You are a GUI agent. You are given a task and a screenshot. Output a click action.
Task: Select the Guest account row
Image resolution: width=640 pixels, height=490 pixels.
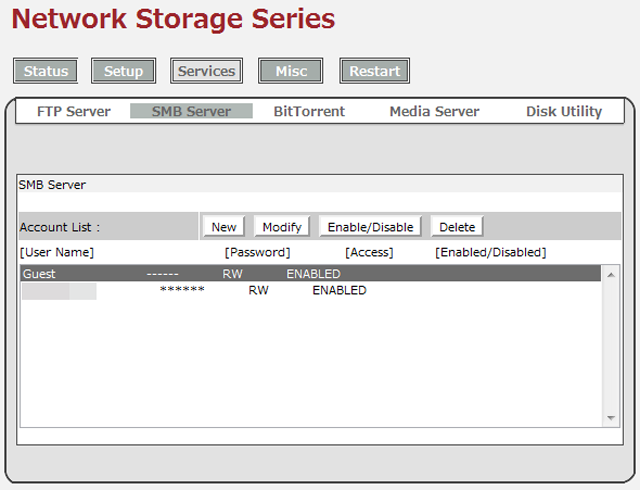pyautogui.click(x=310, y=274)
